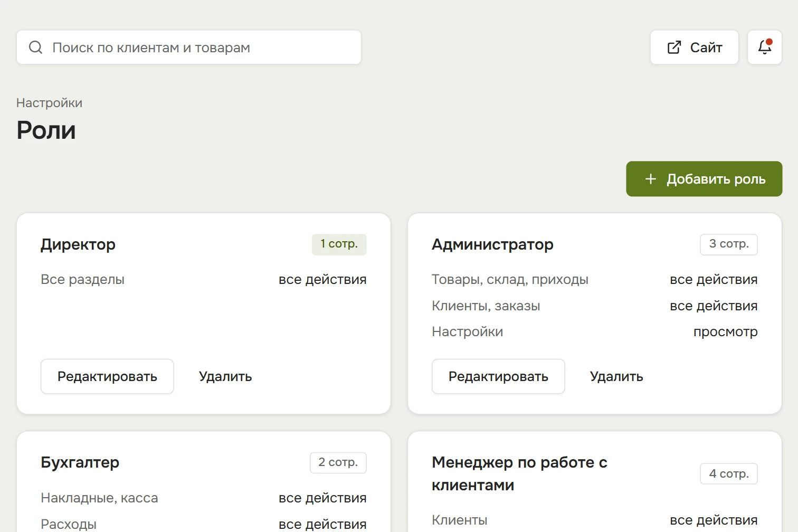Click the 1 сотр. badge on Директор
798x532 pixels.
click(x=339, y=244)
